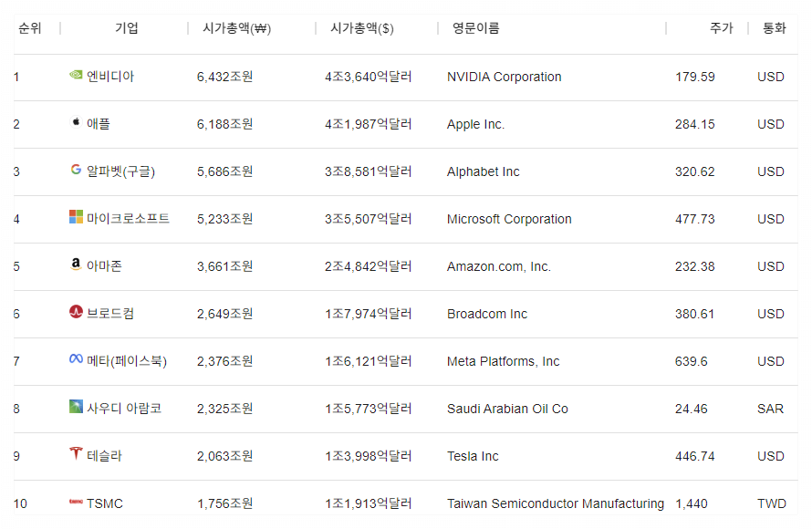This screenshot has width=812, height=529.
Task: Click the Tesla T logo icon
Action: [76, 453]
